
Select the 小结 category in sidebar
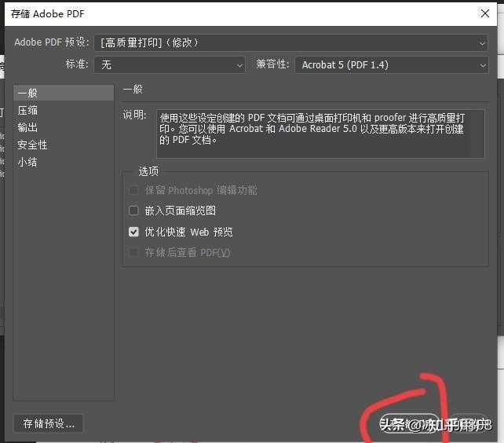pos(64,162)
